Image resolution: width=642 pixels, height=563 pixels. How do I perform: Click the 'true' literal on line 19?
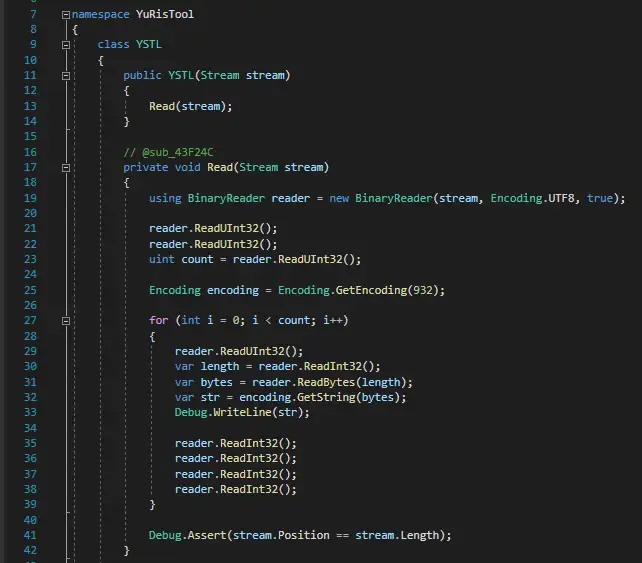tap(600, 198)
